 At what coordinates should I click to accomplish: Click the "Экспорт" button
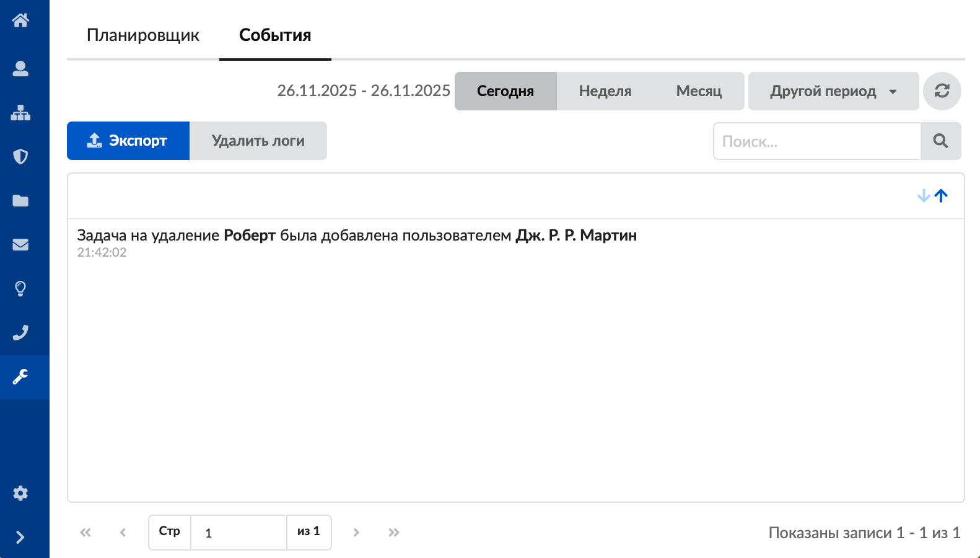(x=128, y=141)
